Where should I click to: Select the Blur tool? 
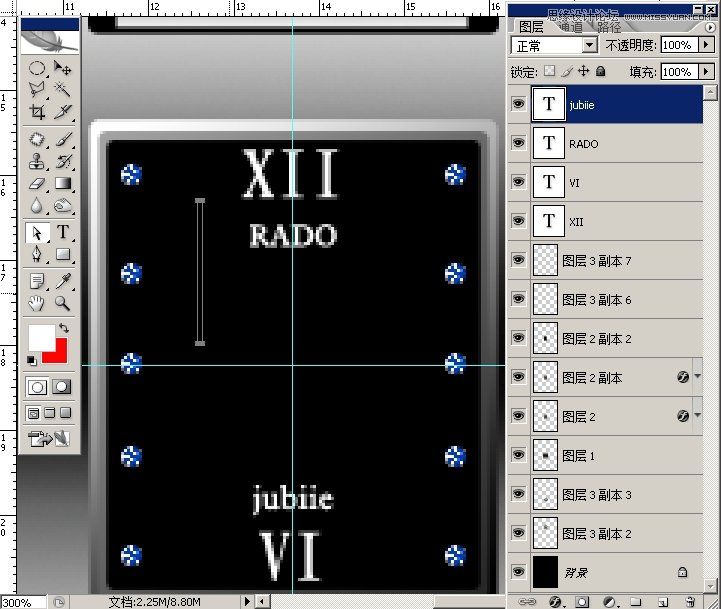(x=37, y=205)
